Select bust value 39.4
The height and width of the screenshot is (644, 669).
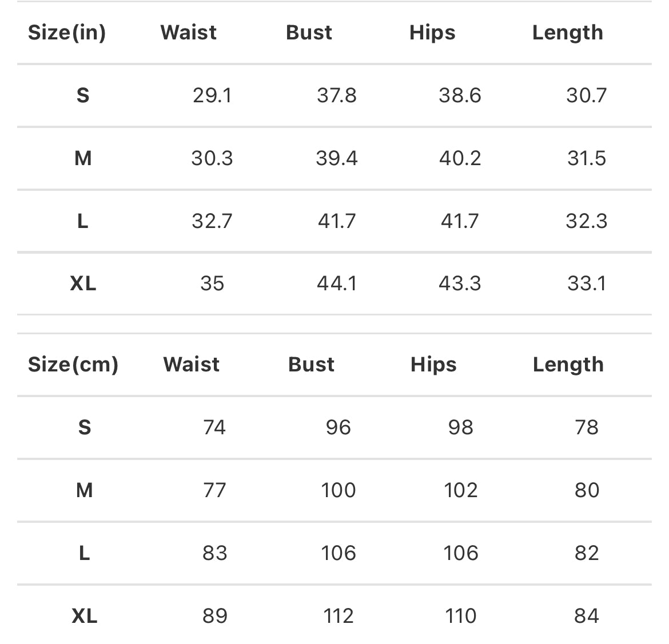337,158
